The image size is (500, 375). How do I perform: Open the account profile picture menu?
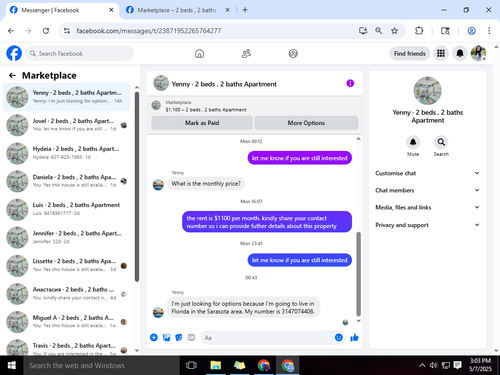click(x=478, y=53)
